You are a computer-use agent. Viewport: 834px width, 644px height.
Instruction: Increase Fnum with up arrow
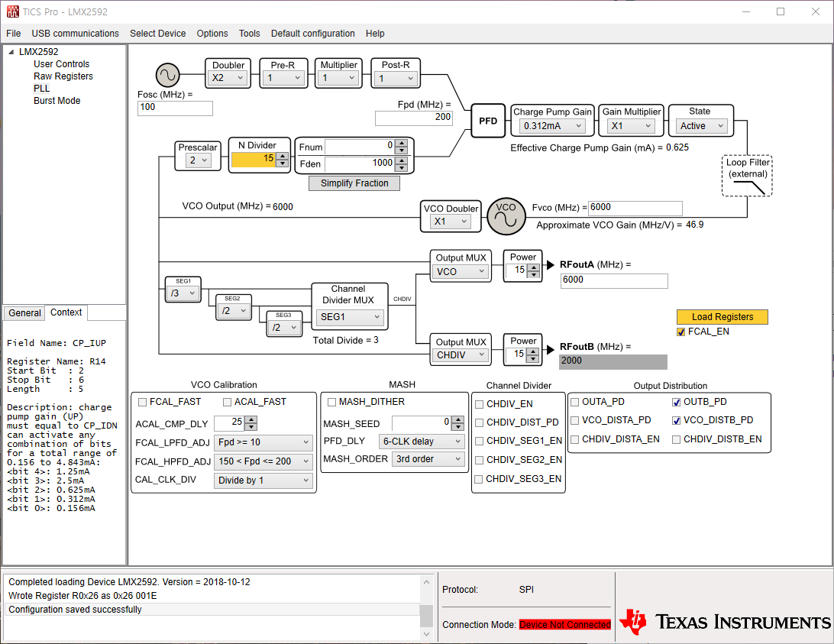402,143
